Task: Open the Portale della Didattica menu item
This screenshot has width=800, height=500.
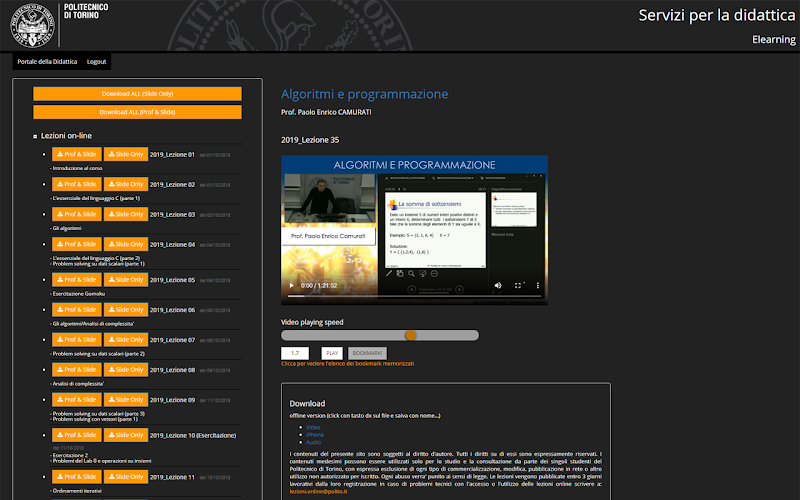Action: pyautogui.click(x=47, y=61)
